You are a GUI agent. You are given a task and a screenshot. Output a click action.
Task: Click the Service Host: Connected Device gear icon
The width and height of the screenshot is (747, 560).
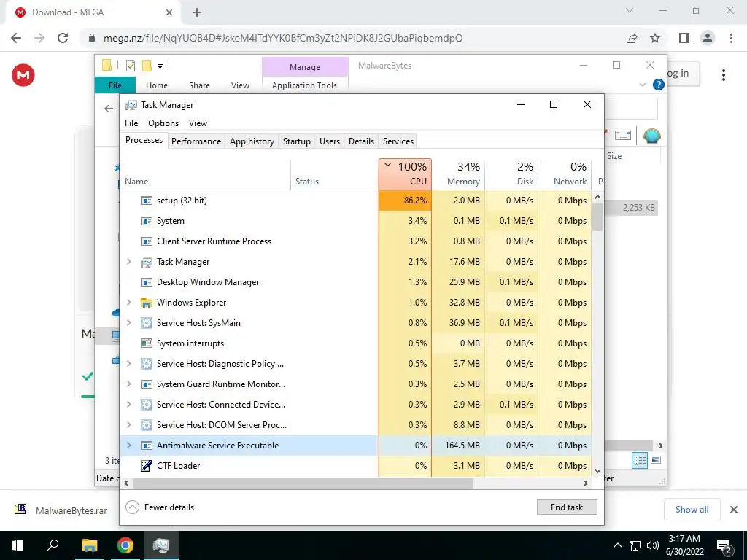click(146, 405)
